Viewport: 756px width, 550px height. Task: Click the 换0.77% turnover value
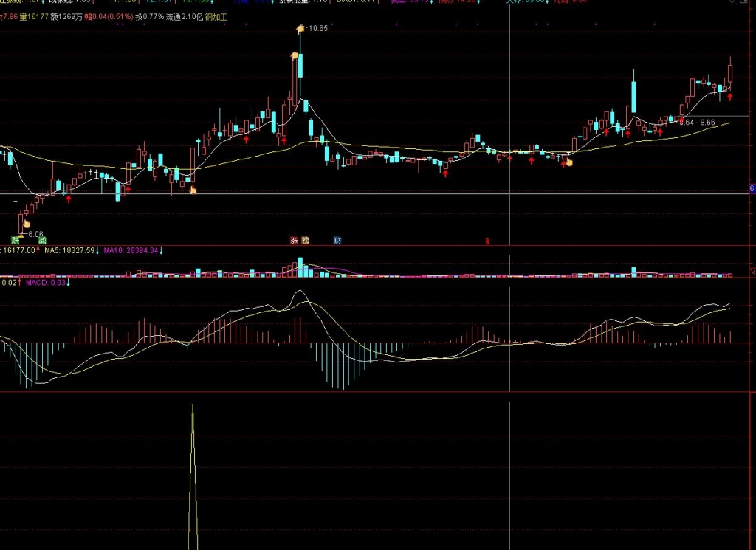tap(149, 17)
